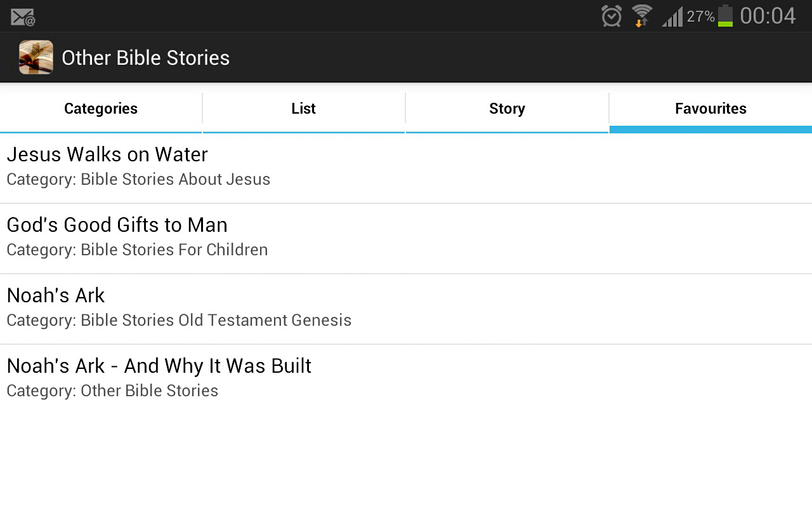Select the Favourites tab
Image resolution: width=812 pixels, height=508 pixels.
[x=710, y=109]
